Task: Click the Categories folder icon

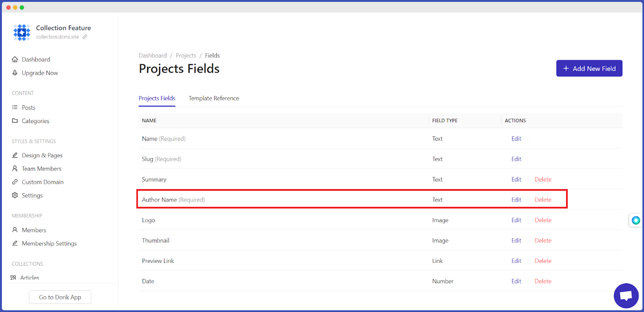Action: point(15,121)
